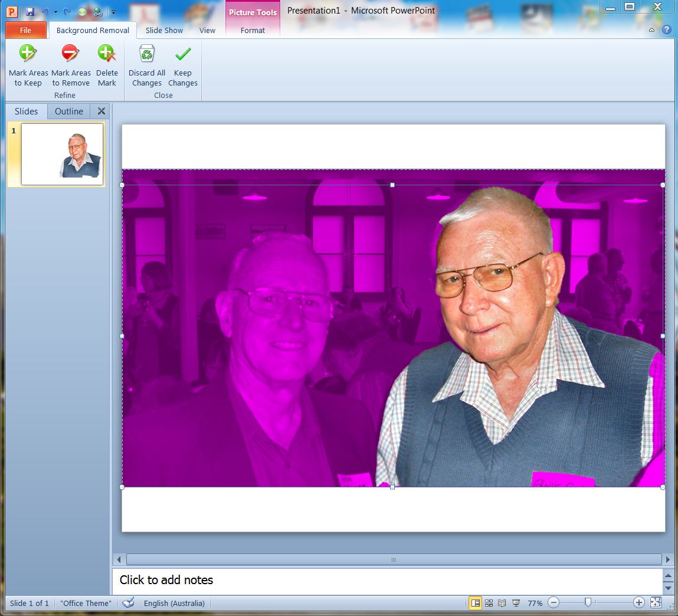Switch to the Outline pane tab
Viewport: 678px width, 616px height.
point(69,112)
